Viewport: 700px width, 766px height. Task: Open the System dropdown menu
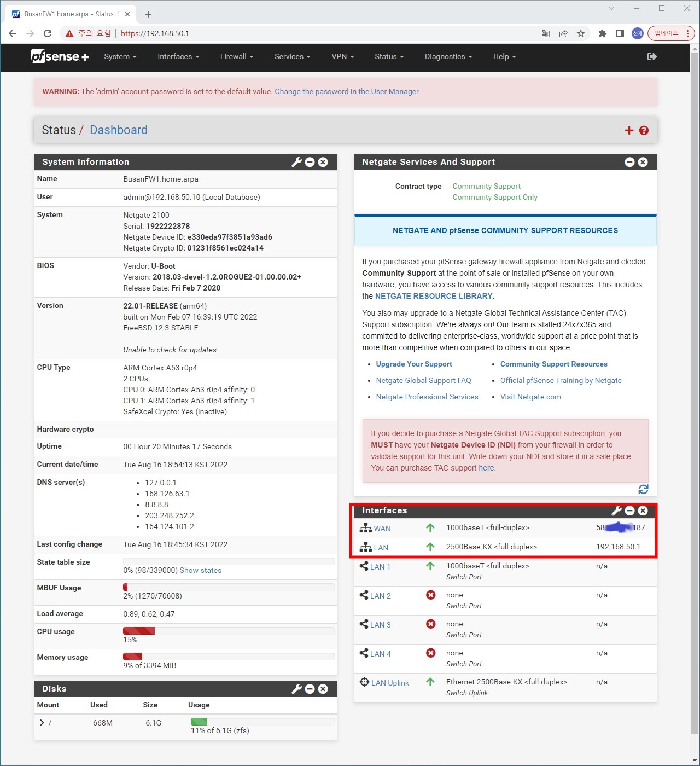point(120,56)
